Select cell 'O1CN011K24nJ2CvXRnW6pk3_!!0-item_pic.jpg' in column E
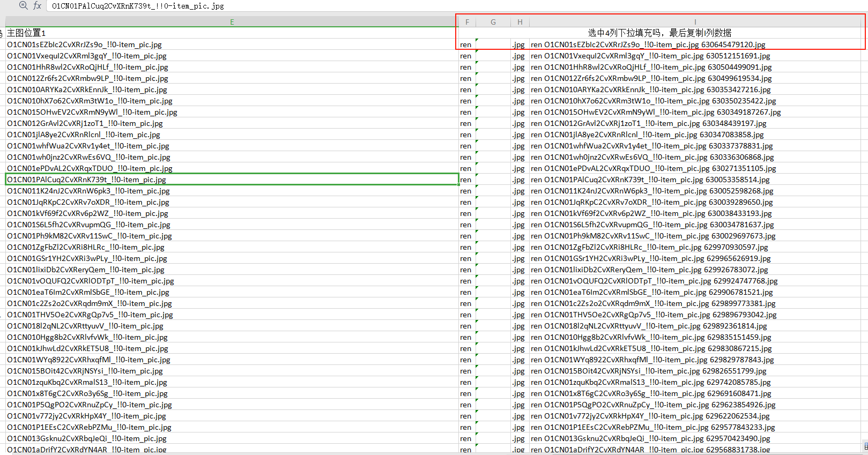Viewport: 868px width, 455px height. point(232,191)
